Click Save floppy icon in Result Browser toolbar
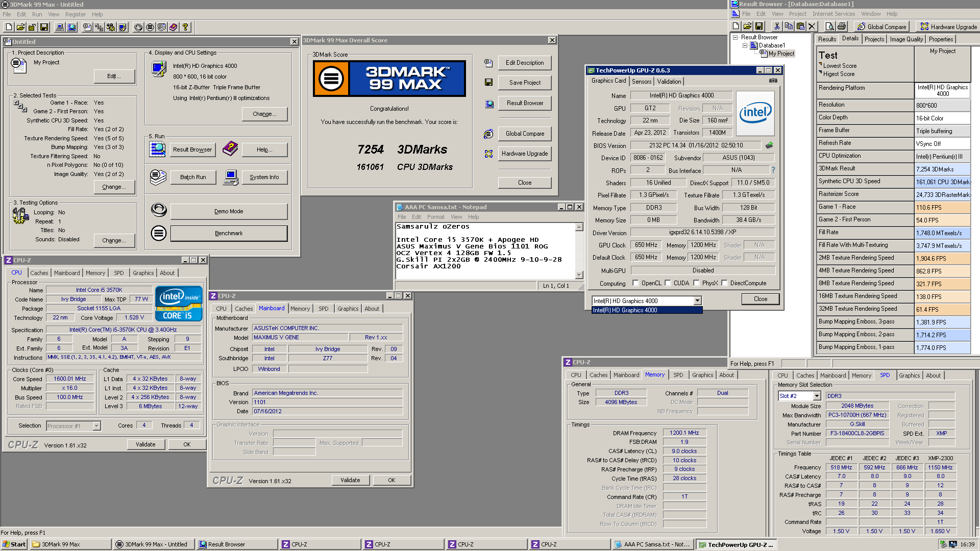The image size is (980, 551). coord(759,27)
